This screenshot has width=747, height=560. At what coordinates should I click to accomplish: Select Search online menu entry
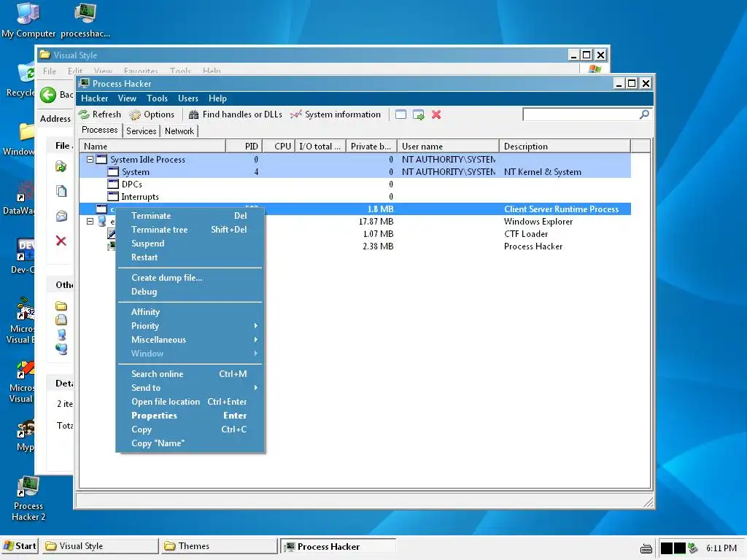pos(190,374)
